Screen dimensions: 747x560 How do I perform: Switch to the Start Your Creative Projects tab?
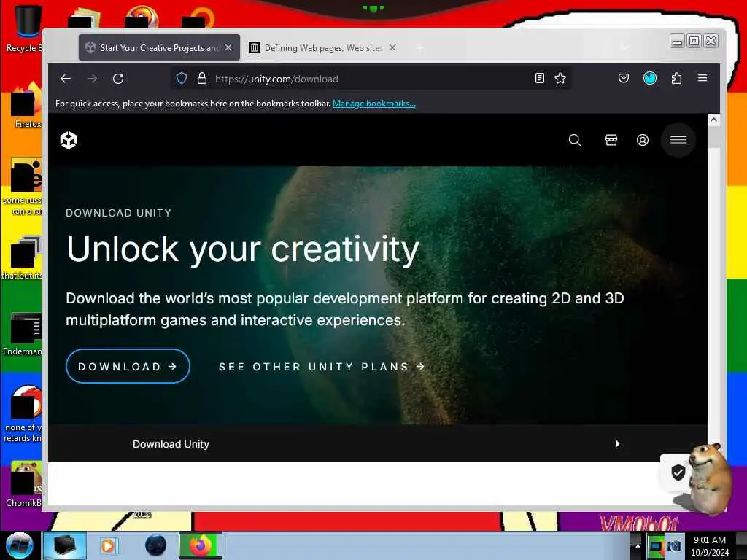tap(160, 47)
